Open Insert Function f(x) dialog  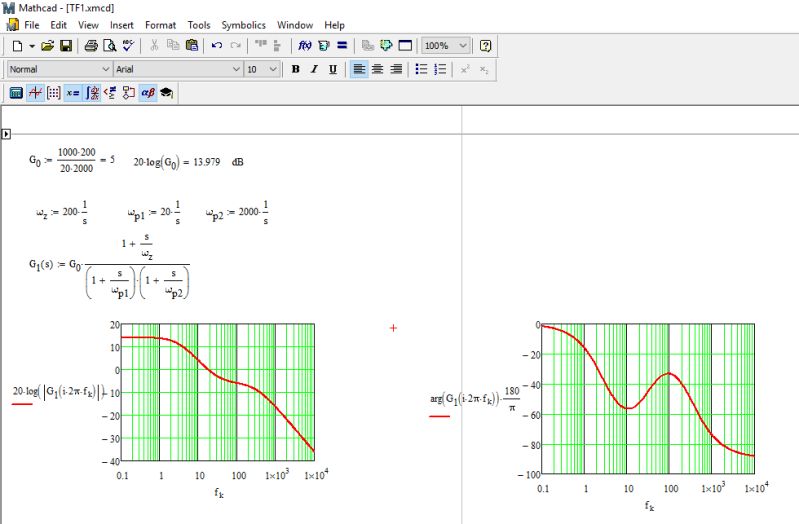[x=305, y=46]
